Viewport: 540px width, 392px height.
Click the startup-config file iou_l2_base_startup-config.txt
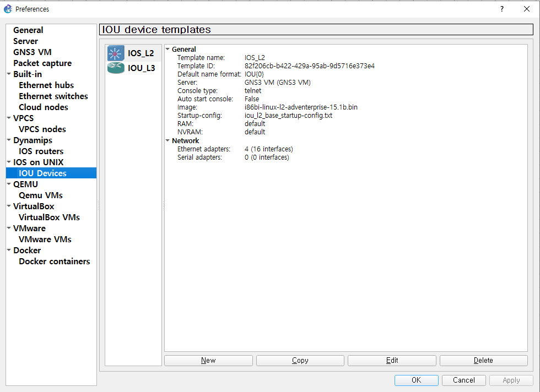pos(289,115)
